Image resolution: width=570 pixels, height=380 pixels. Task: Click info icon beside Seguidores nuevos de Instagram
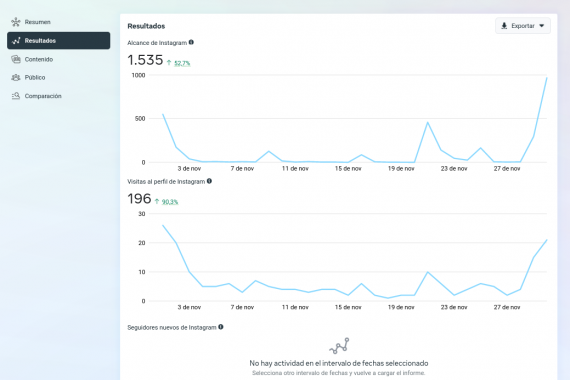coord(221,327)
